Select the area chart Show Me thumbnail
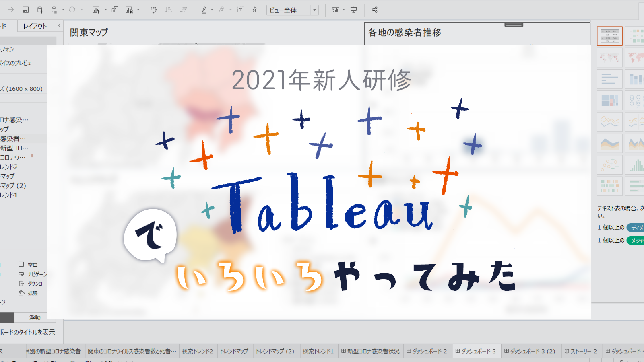This screenshot has height=362, width=644. pyautogui.click(x=610, y=143)
